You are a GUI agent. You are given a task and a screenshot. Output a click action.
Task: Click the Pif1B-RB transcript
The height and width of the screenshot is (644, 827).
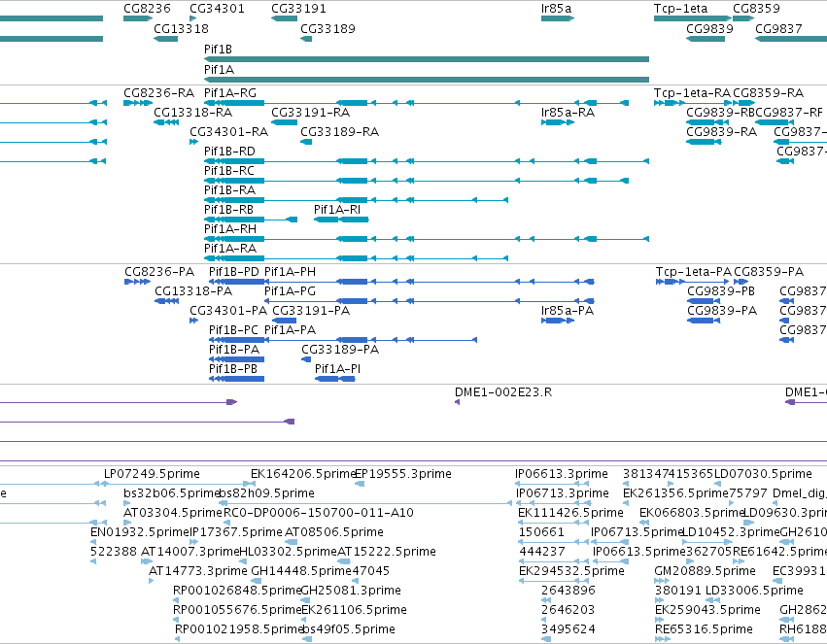tap(251, 220)
